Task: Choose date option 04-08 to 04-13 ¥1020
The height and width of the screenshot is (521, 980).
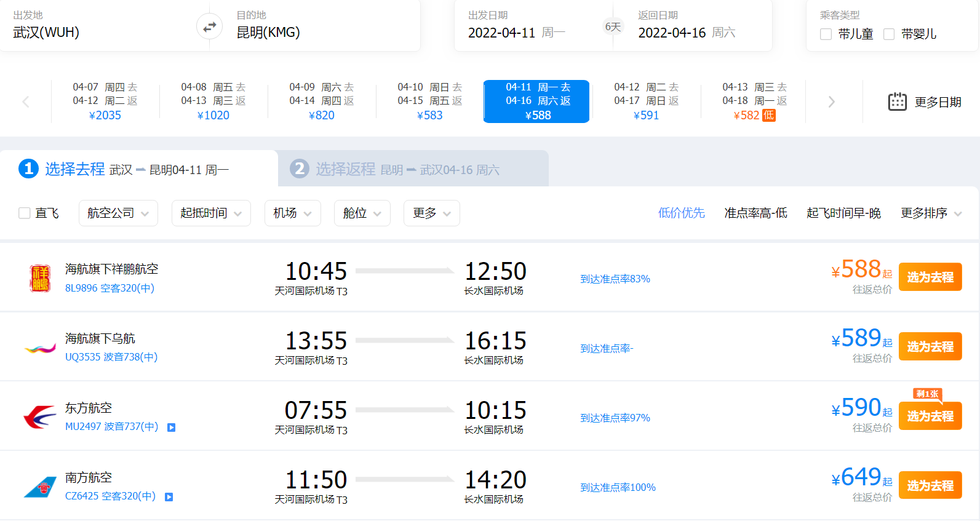Action: coord(213,101)
